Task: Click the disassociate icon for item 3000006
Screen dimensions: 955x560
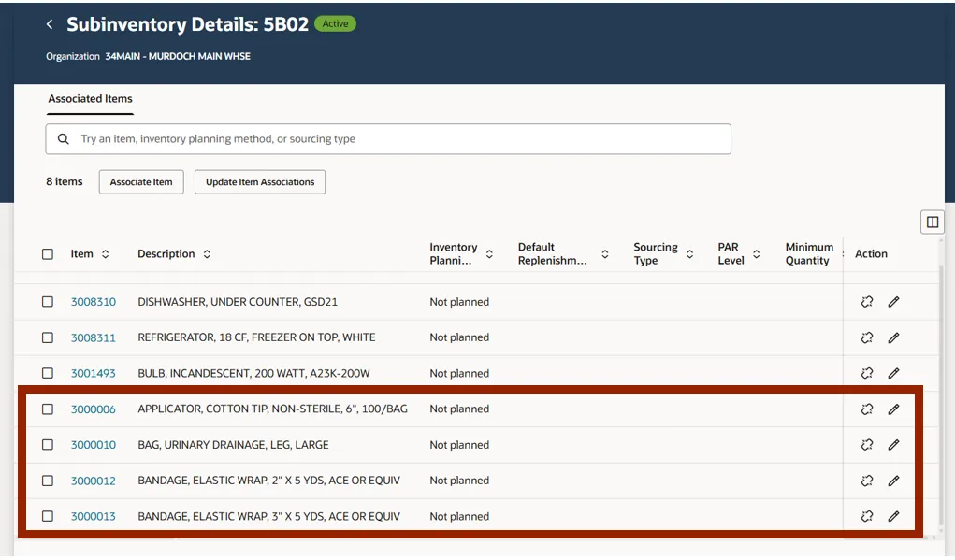Action: coord(867,409)
